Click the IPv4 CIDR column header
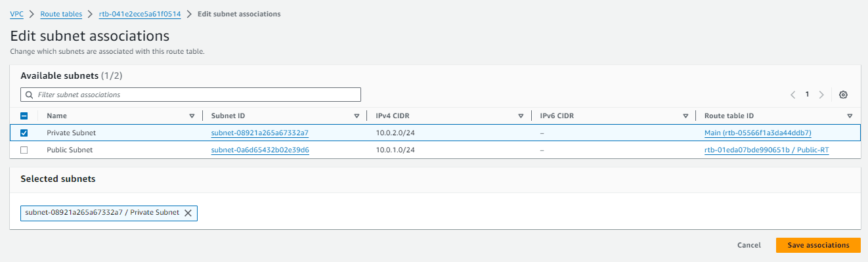Image resolution: width=868 pixels, height=262 pixels. click(393, 116)
